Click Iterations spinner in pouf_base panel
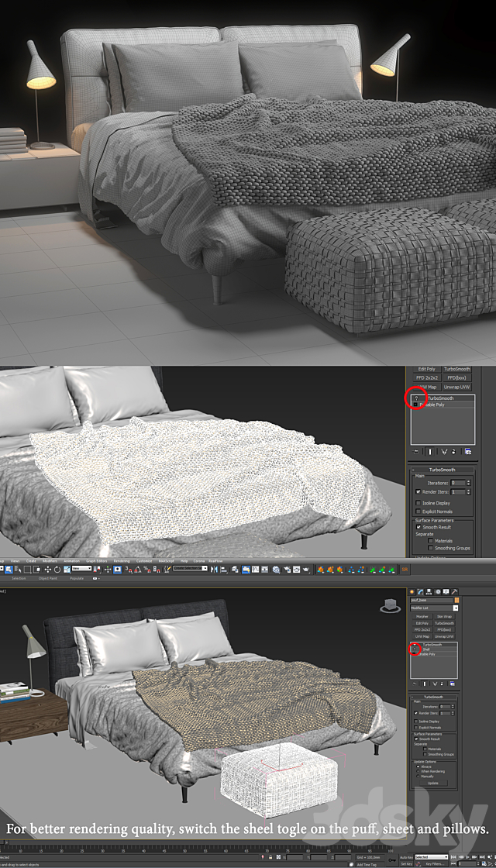The image size is (496, 868). click(x=453, y=706)
